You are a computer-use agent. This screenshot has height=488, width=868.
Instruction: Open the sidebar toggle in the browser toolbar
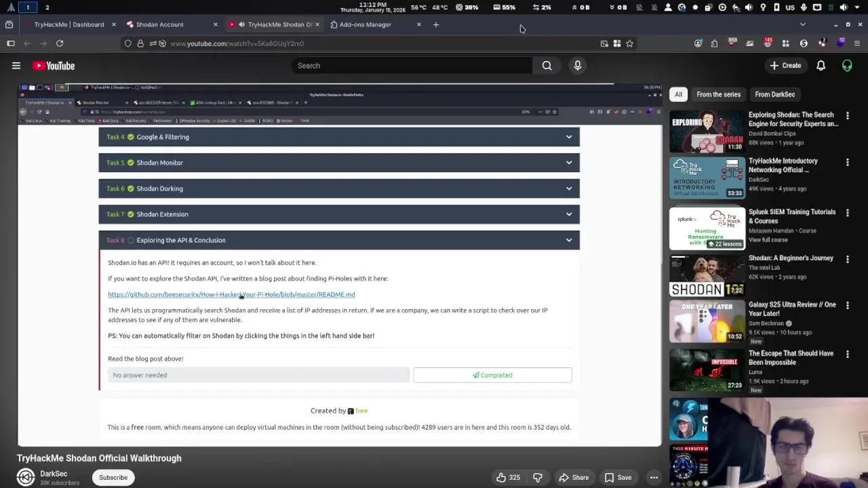[x=11, y=43]
